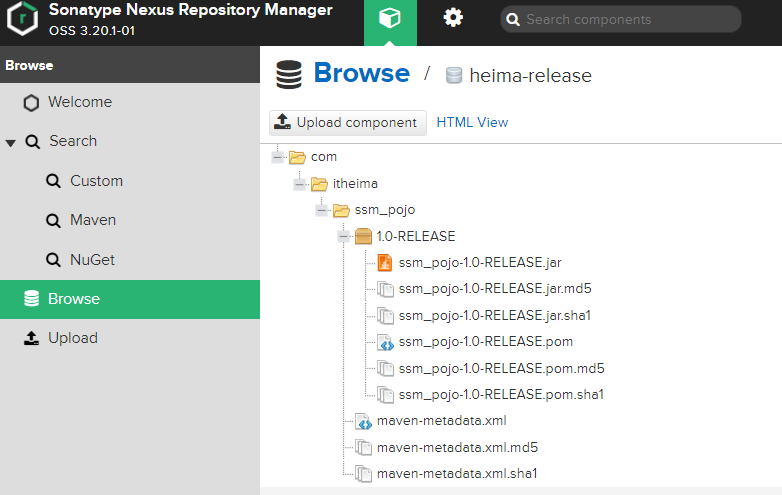Select ssm_pojo-1.0-RELEASE.pom

coord(485,342)
